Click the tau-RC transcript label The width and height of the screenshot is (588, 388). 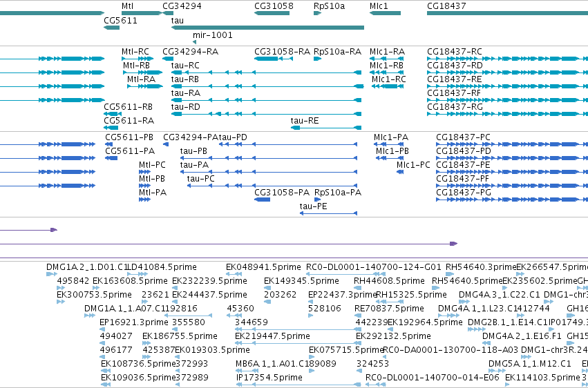[x=185, y=66]
